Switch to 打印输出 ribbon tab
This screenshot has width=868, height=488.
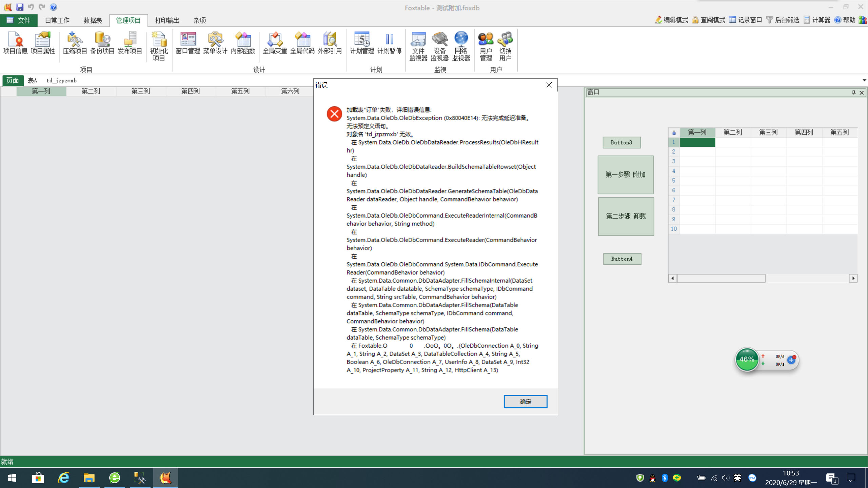[167, 20]
